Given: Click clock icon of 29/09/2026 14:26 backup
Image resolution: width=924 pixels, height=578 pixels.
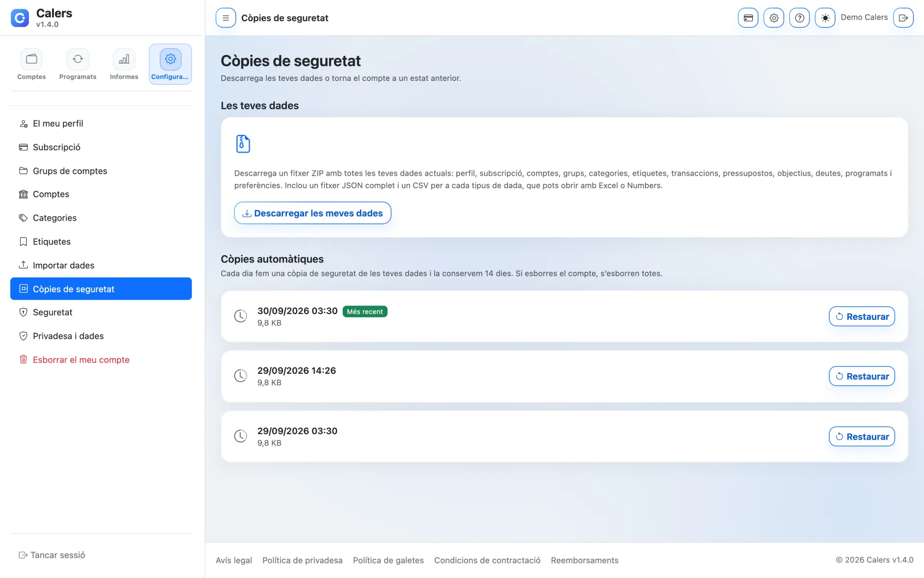Looking at the screenshot, I should (x=241, y=376).
